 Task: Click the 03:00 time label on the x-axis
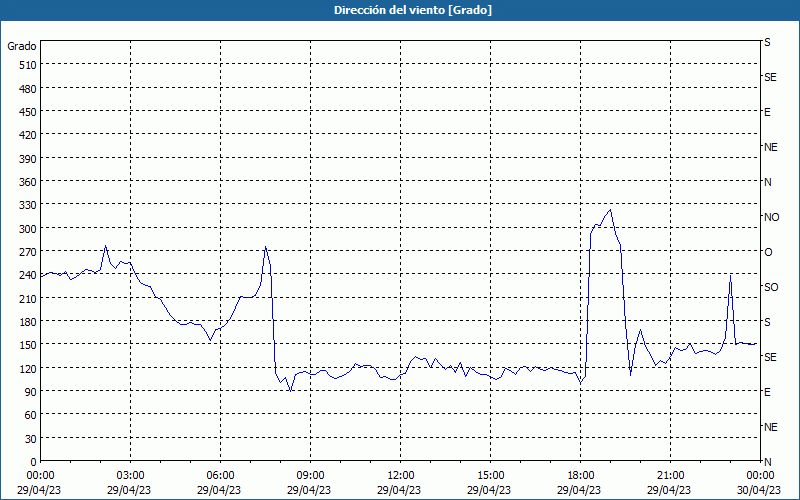point(131,476)
